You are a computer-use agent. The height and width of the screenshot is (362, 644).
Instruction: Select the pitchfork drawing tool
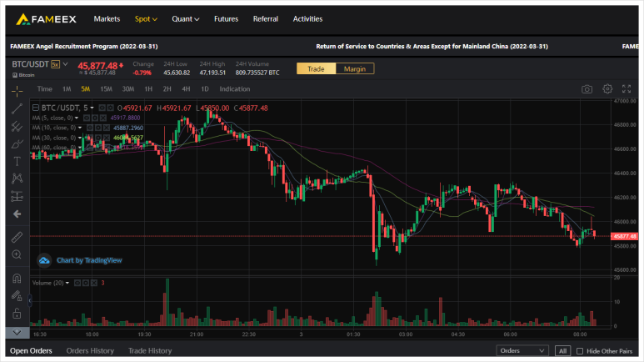pos(17,126)
